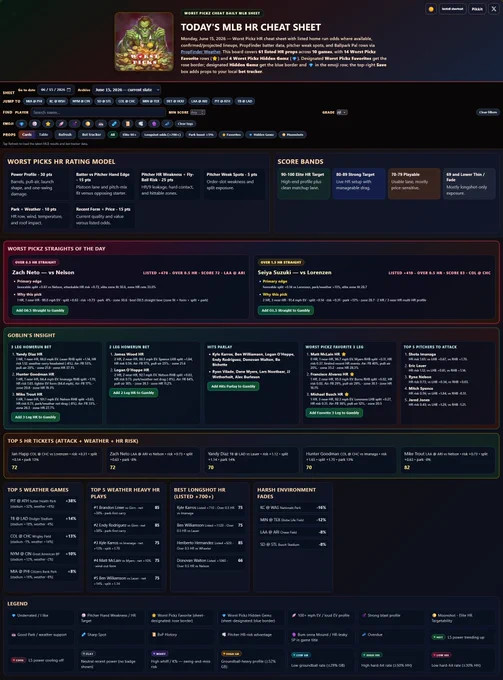Open the Bet tracker
This screenshot has width=503, height=680.
coord(91,134)
